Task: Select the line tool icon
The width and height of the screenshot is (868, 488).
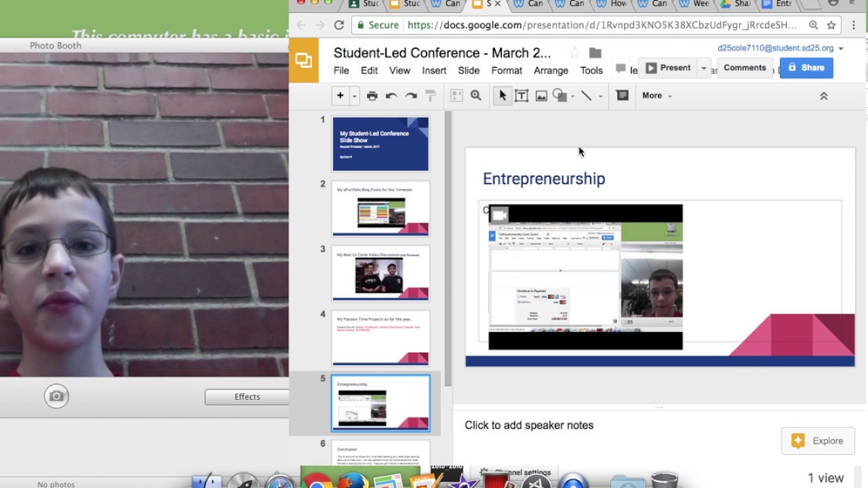Action: coord(587,96)
